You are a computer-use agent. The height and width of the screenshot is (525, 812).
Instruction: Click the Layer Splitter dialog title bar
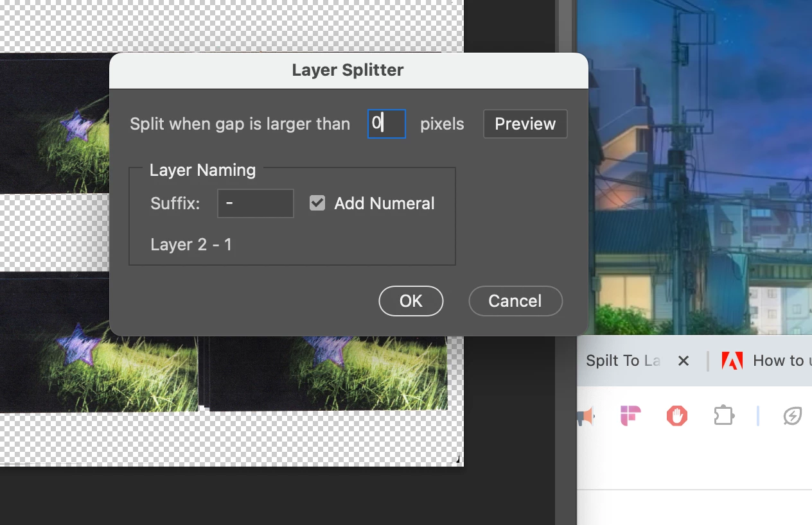[x=349, y=70]
